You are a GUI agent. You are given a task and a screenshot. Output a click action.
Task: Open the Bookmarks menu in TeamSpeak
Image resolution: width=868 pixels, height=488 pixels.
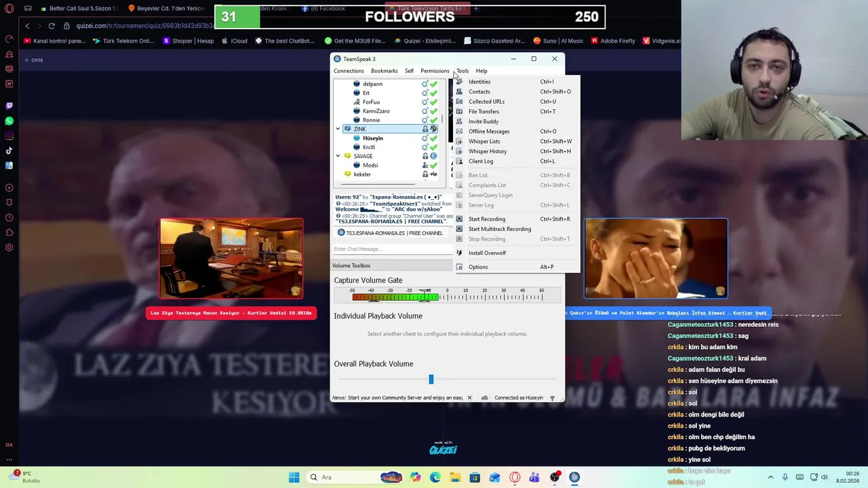(384, 71)
